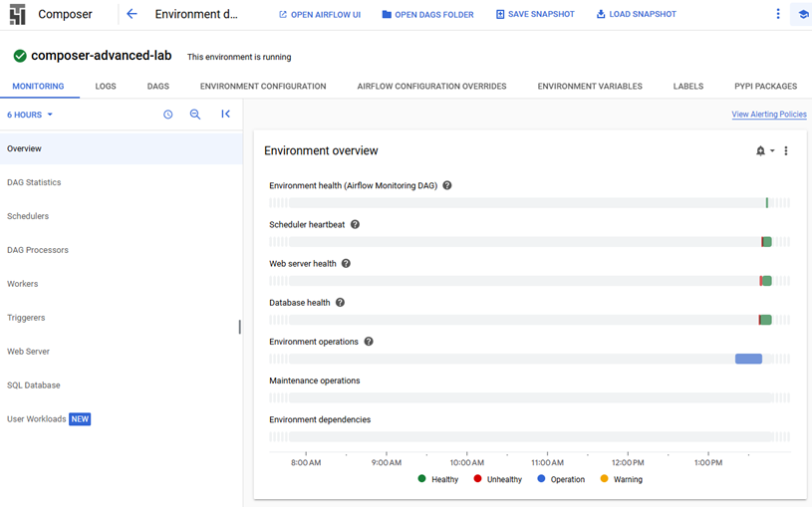Click help icon next to Environment health
The width and height of the screenshot is (812, 507).
tap(447, 185)
